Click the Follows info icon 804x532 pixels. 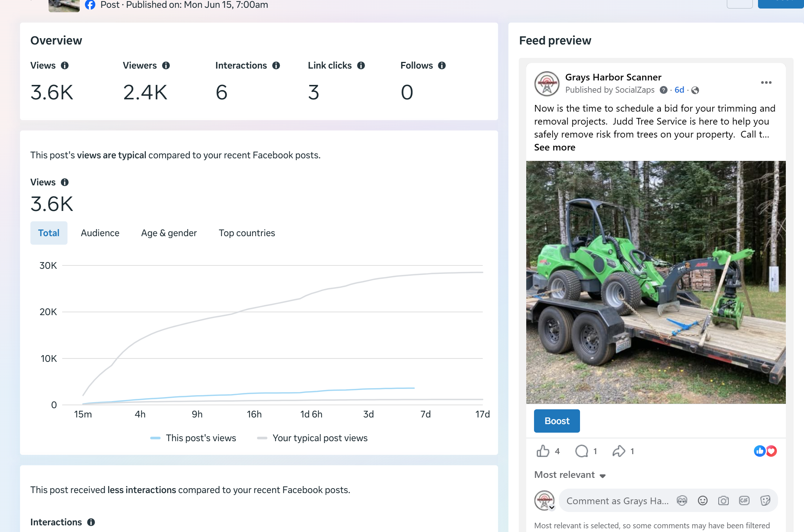pos(442,66)
